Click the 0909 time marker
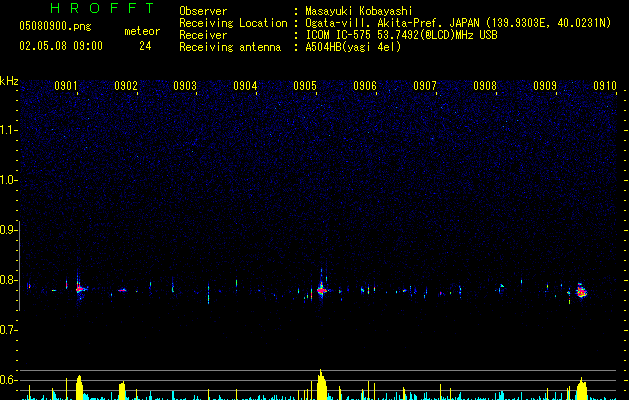The image size is (629, 400). click(545, 86)
